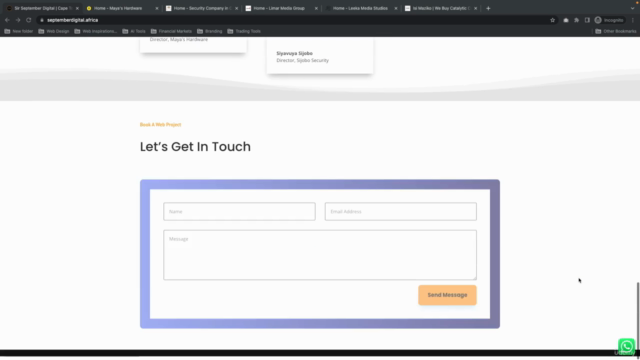Open the side panel icon
This screenshot has height=360, width=640.
point(587,20)
